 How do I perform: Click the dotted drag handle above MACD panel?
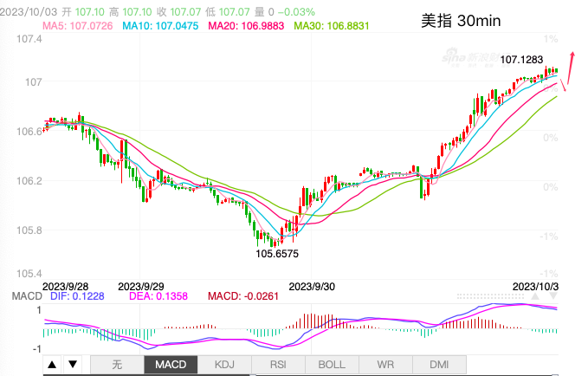coord(490,296)
